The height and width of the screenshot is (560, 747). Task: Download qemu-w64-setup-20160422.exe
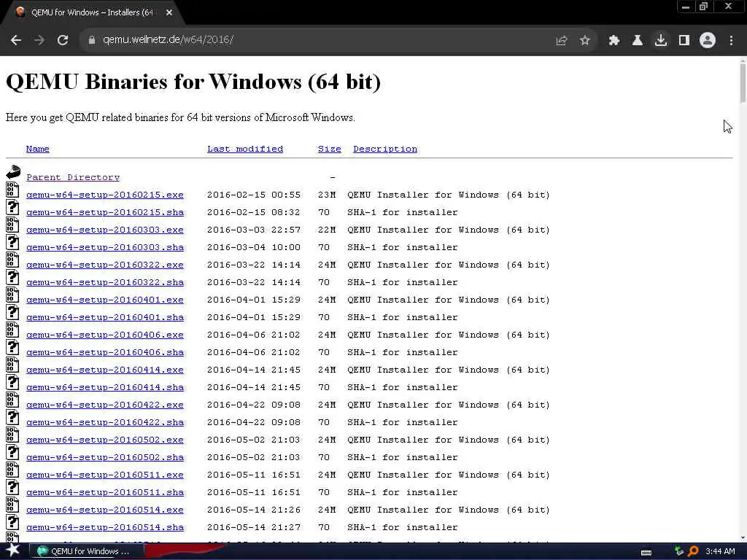pos(105,405)
